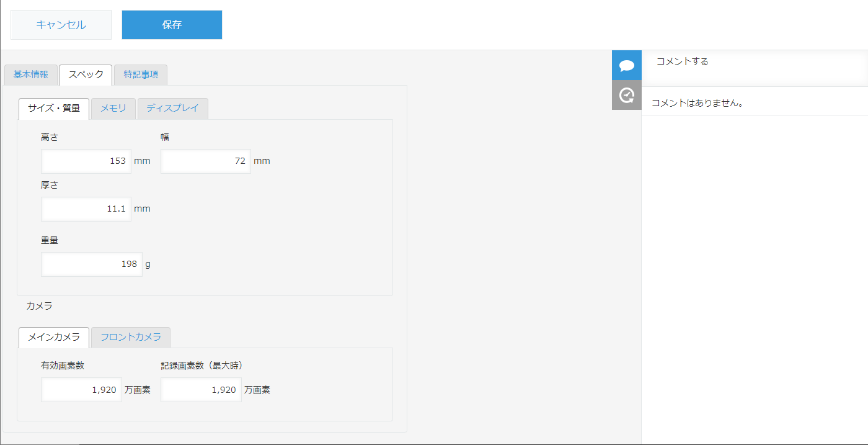This screenshot has height=445, width=868.
Task: Select the サイズ・質量 sub-tab
Action: (54, 109)
